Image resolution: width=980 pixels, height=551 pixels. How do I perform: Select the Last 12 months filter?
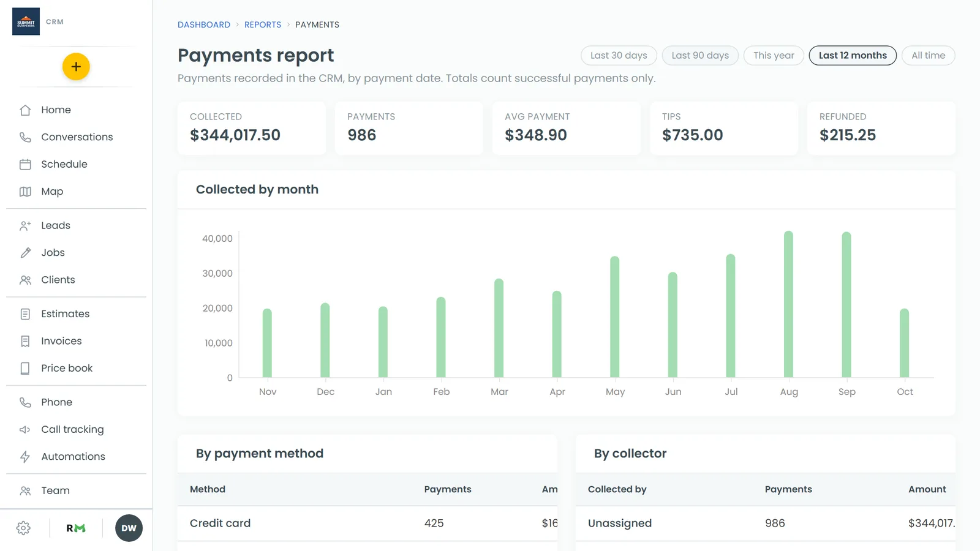coord(853,55)
